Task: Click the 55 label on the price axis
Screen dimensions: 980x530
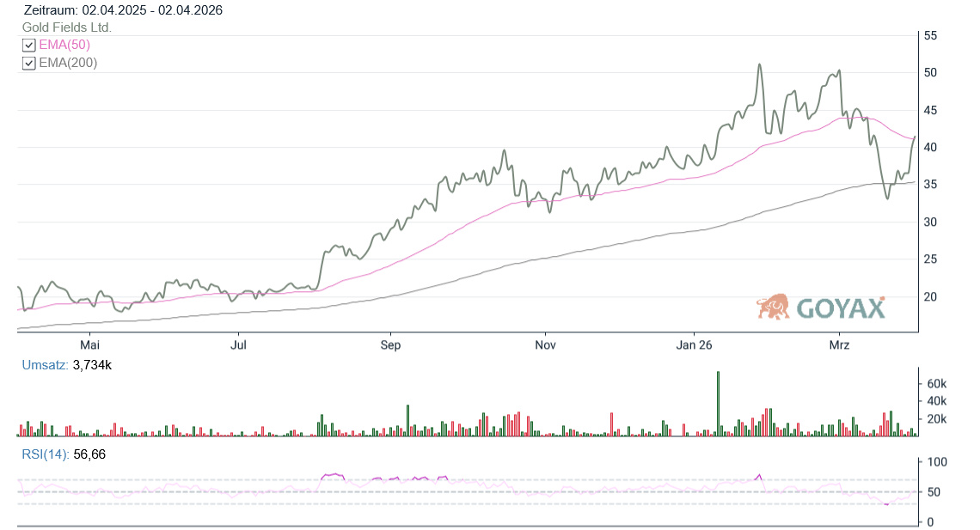Action: point(930,35)
